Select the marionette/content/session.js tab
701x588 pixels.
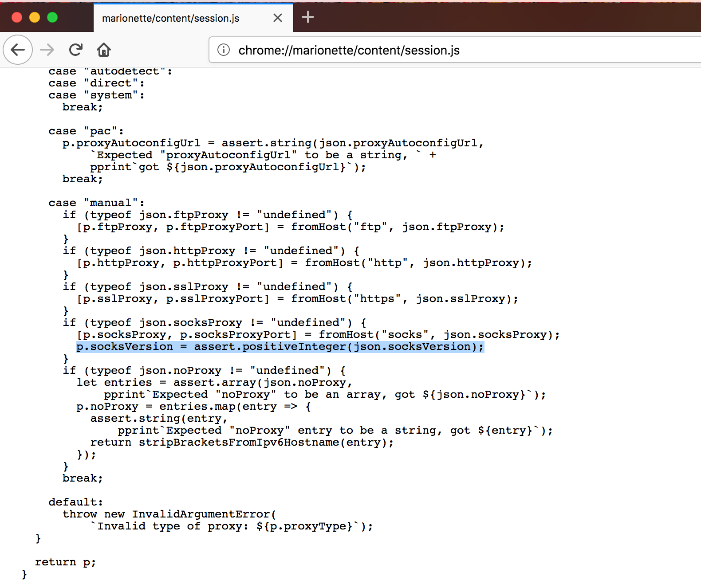click(171, 18)
